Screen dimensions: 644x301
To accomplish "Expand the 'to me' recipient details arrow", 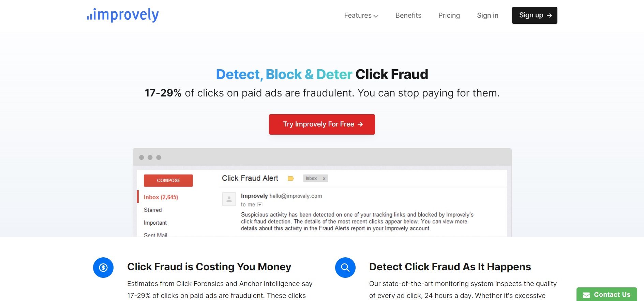I will pyautogui.click(x=260, y=204).
